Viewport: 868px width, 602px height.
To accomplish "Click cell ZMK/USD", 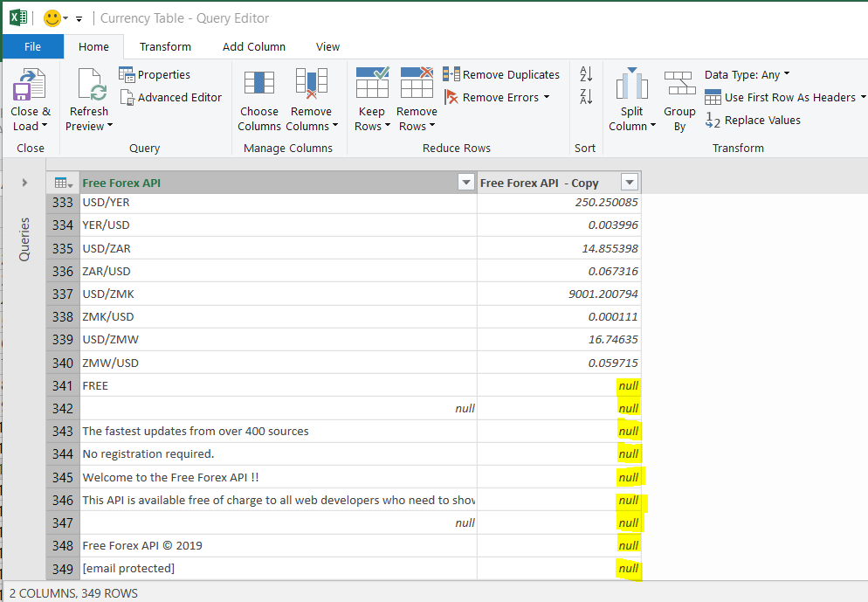I will [x=279, y=317].
